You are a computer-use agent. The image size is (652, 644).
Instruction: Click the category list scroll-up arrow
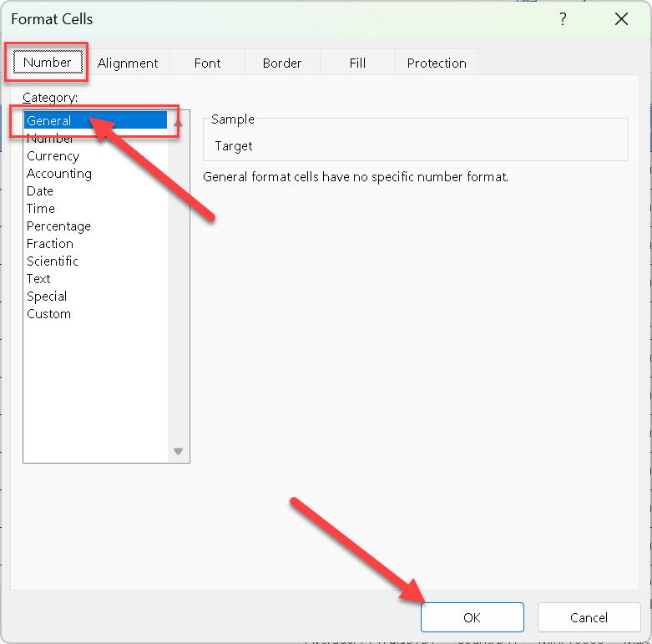point(179,123)
